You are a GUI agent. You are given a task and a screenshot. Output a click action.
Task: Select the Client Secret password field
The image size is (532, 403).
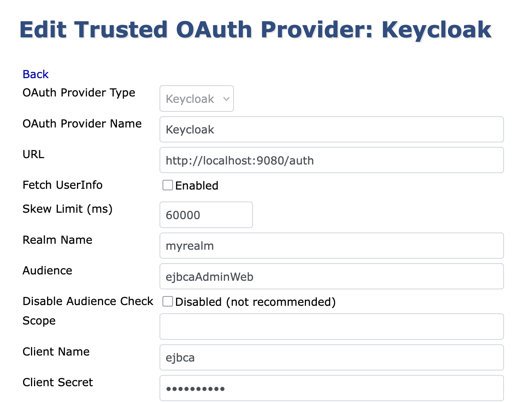coord(331,388)
